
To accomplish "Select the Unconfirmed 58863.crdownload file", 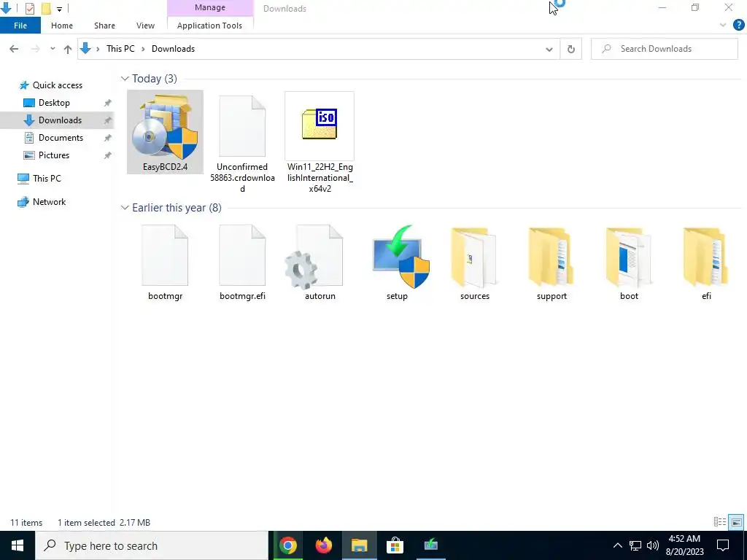I will click(x=242, y=142).
